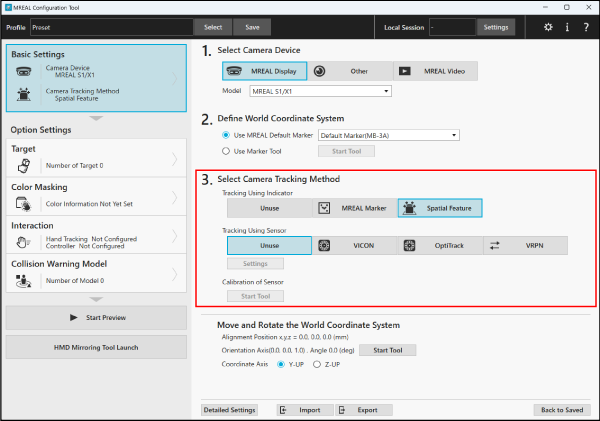Set indicator tracking to Spatial Feature
This screenshot has width=600, height=421.
coord(440,208)
